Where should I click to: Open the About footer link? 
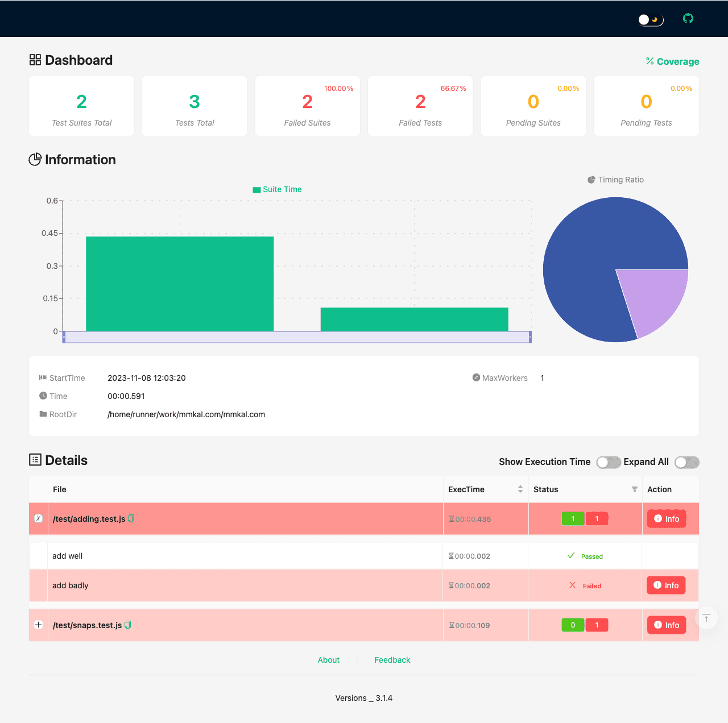point(328,660)
